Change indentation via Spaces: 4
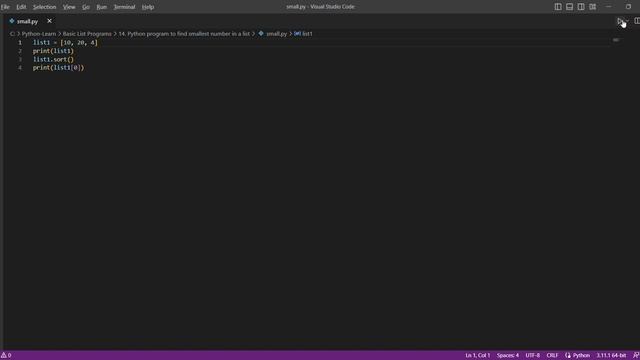 coord(508,356)
